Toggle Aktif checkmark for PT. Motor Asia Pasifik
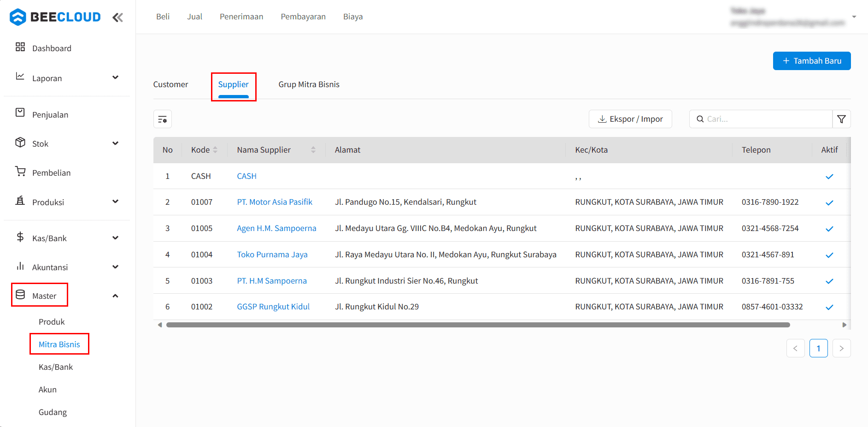Screen dimensions: 868x427 pos(829,203)
